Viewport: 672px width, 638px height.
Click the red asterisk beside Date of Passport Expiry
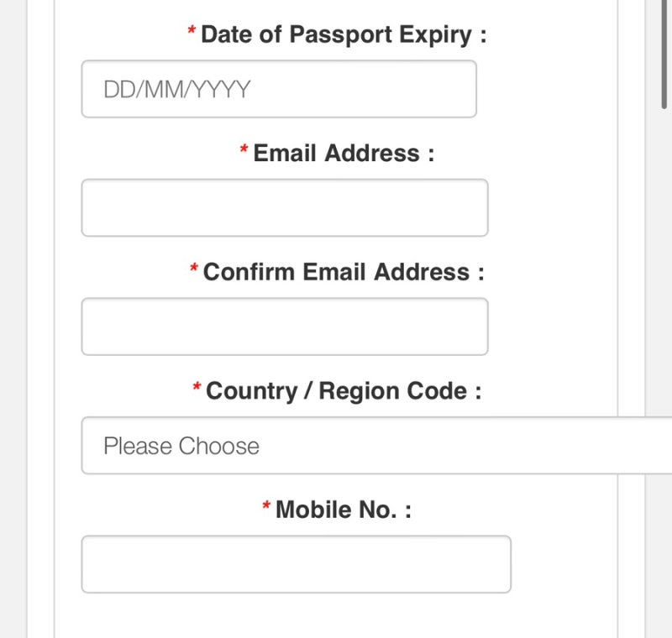click(x=192, y=33)
